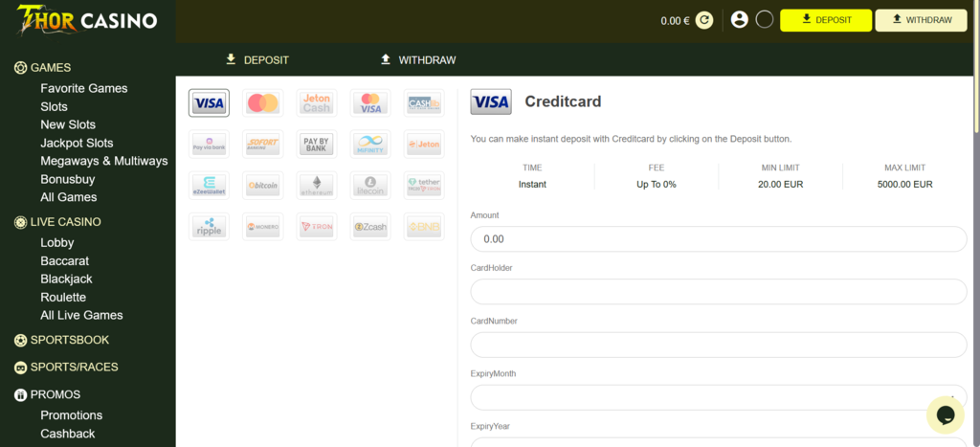Screen dimensions: 980x447
Task: Open SPORTS/RACES from the sidebar
Action: pyautogui.click(x=66, y=367)
